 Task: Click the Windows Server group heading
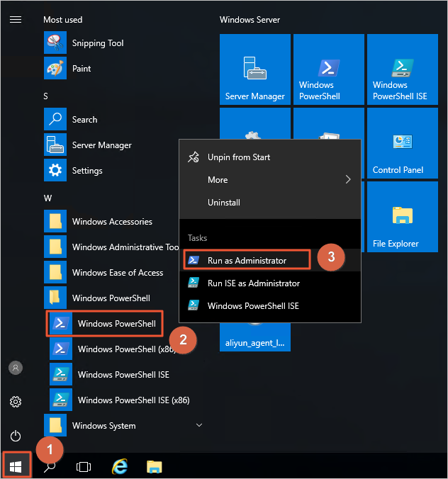pos(250,20)
